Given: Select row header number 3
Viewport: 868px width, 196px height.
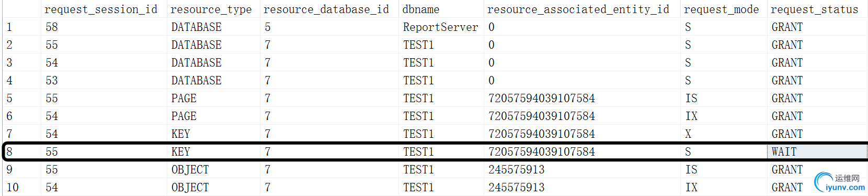Looking at the screenshot, I should click(22, 62).
